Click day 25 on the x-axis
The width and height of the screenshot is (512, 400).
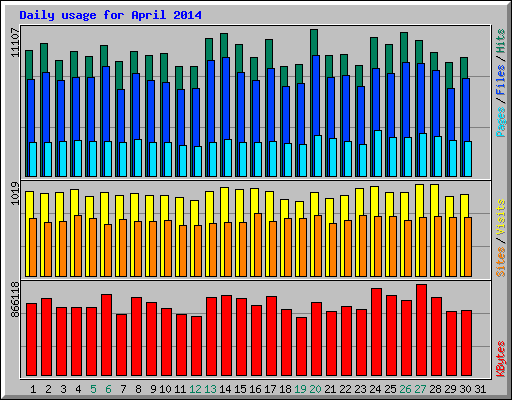[390, 389]
